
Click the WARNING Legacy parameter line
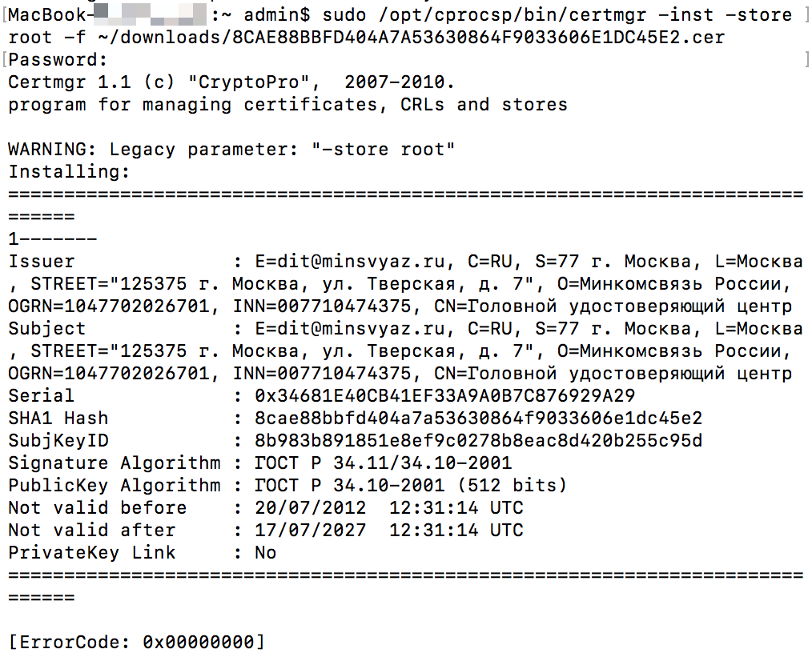point(231,150)
